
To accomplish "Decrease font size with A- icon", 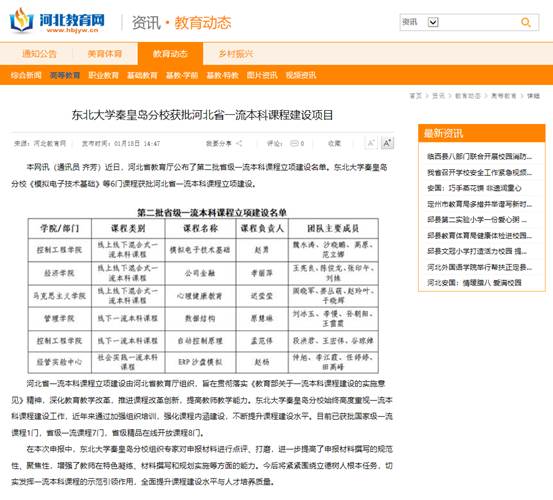I will [x=371, y=143].
